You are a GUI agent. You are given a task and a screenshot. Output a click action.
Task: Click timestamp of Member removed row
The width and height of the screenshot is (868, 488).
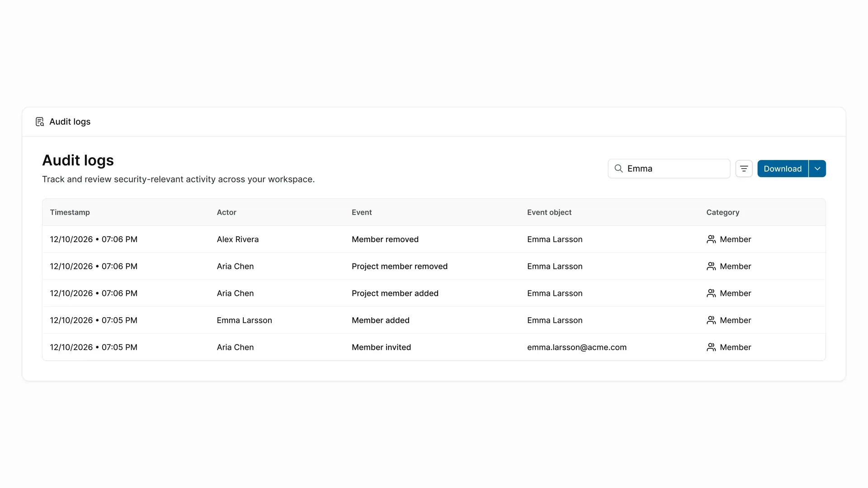(x=94, y=239)
